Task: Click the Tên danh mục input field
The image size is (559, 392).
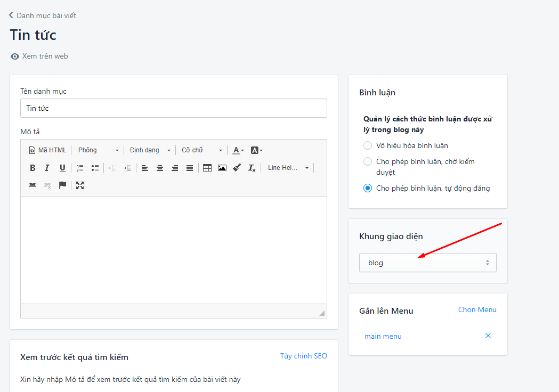Action: click(174, 108)
